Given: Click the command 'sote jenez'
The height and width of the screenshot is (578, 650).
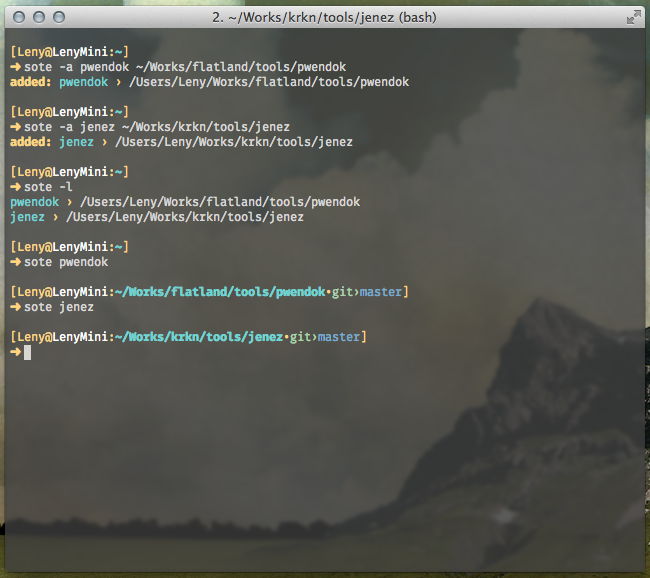Looking at the screenshot, I should (x=59, y=307).
